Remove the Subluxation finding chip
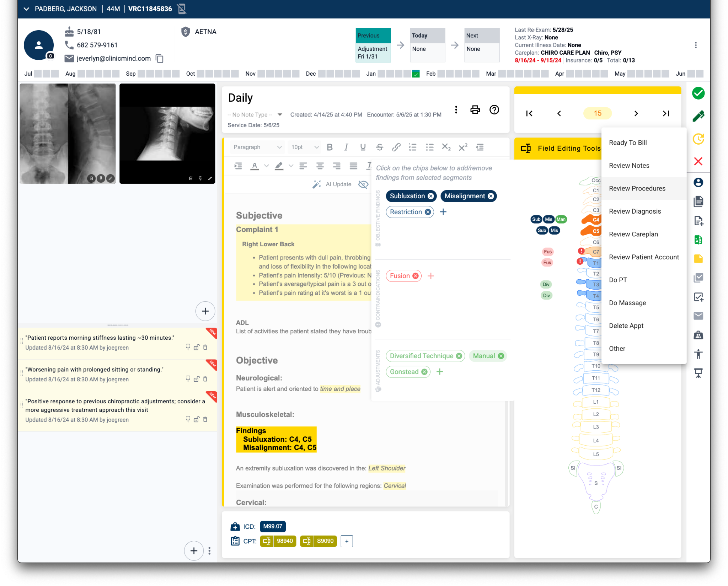Screen dimensions: 728x586 coord(430,196)
